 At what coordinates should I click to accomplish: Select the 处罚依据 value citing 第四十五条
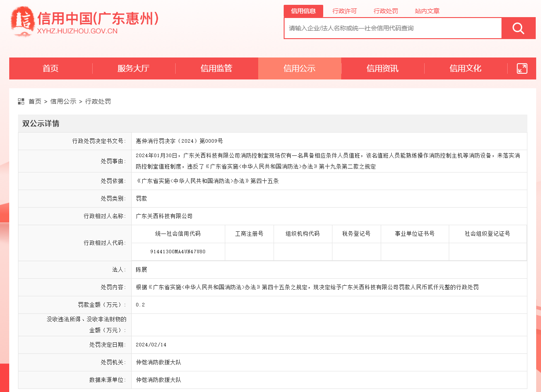pos(207,181)
